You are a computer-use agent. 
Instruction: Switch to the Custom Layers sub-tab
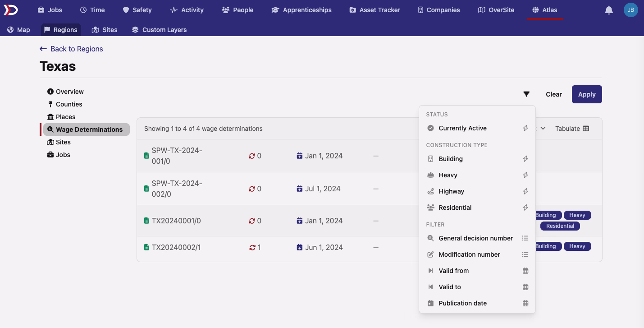159,30
